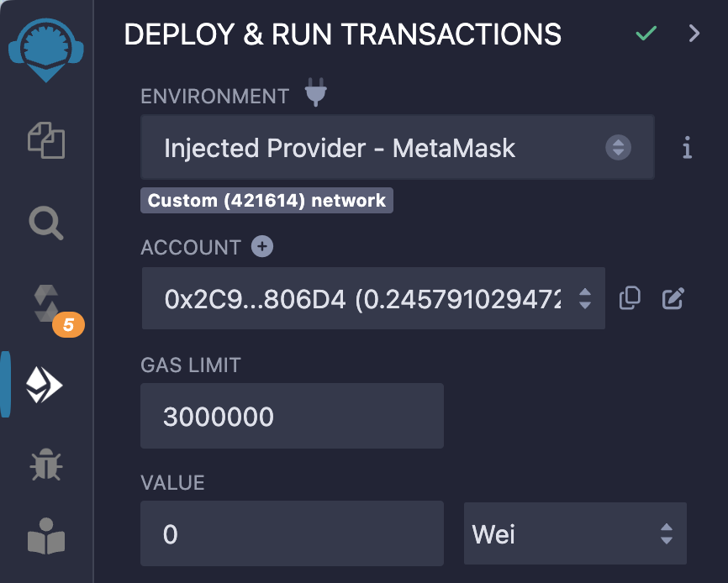Open the account signing edit icon
The height and width of the screenshot is (583, 728).
click(x=673, y=298)
